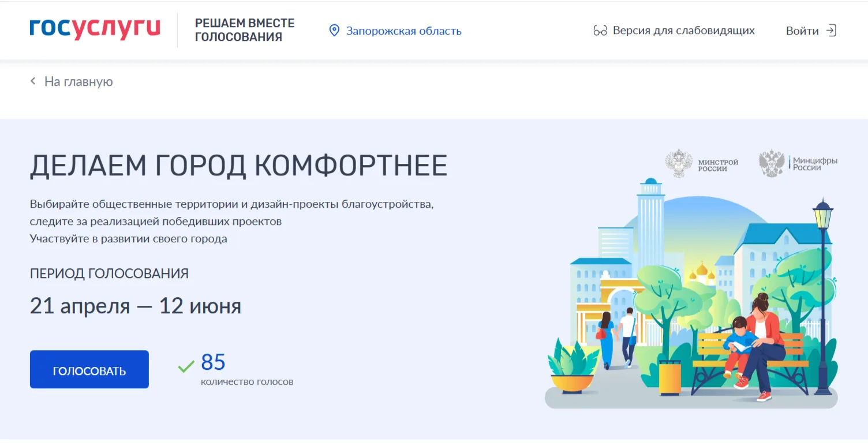Viewport: 868px width, 446px height.
Task: Click the ПЕРИОД ГОЛОСОВАНИЯ label
Action: (109, 273)
